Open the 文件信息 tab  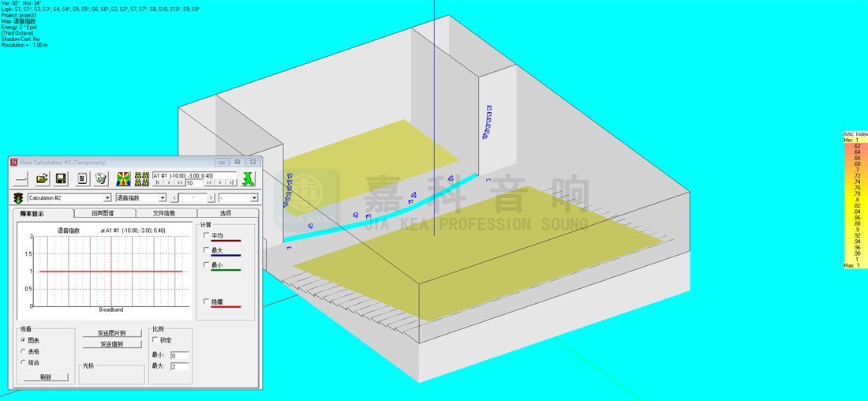click(x=164, y=213)
